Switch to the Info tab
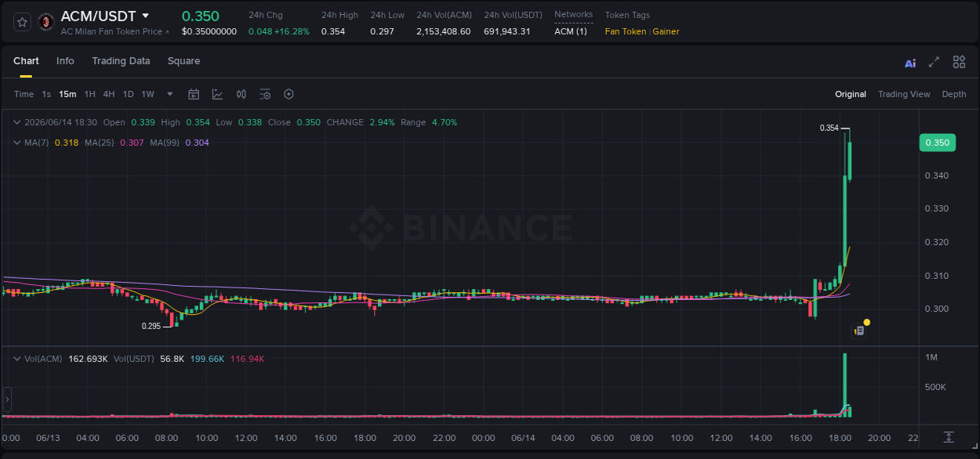The height and width of the screenshot is (459, 980). tap(65, 61)
